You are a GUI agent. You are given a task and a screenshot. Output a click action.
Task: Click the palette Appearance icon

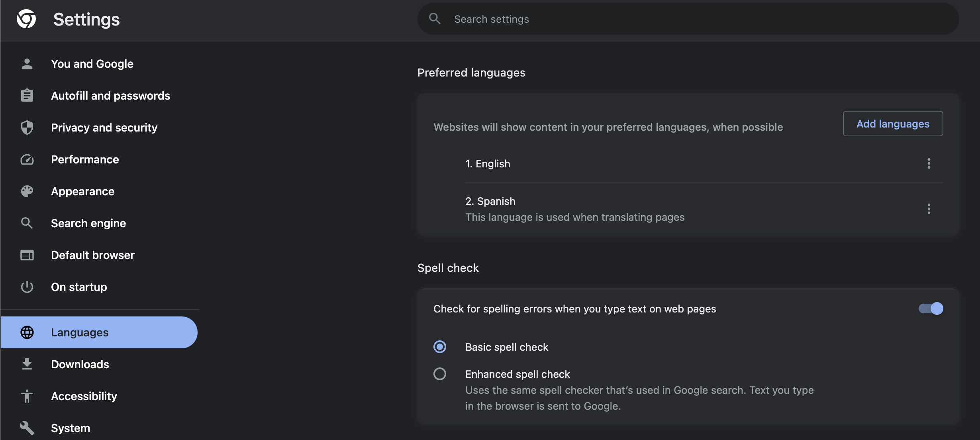(x=27, y=191)
